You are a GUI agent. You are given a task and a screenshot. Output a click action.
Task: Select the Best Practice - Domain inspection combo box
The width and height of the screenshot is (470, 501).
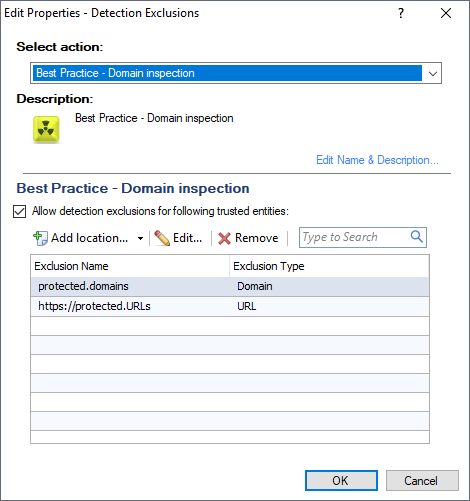pyautogui.click(x=236, y=73)
